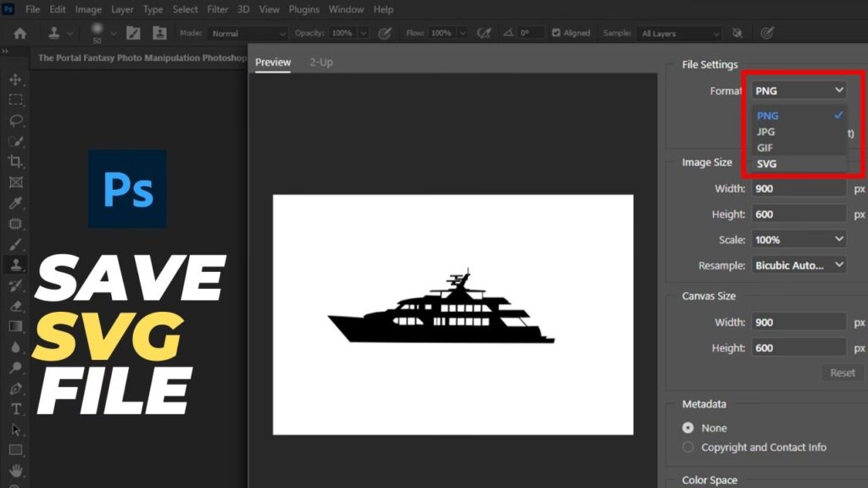Click the Reset button
868x488 pixels.
tap(842, 373)
